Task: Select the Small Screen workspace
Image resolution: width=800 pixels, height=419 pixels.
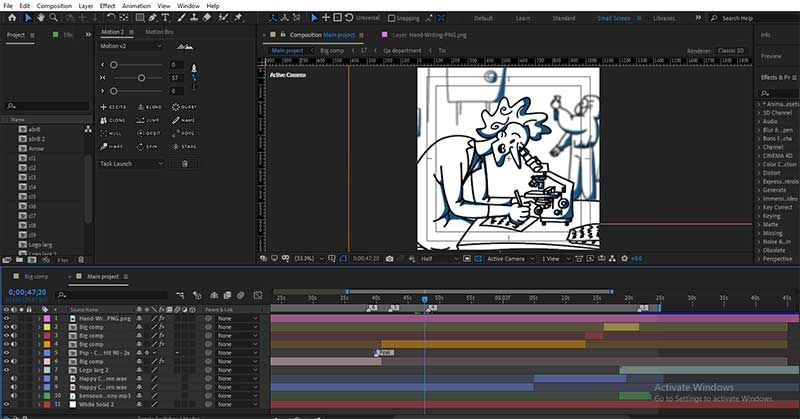Action: click(613, 18)
